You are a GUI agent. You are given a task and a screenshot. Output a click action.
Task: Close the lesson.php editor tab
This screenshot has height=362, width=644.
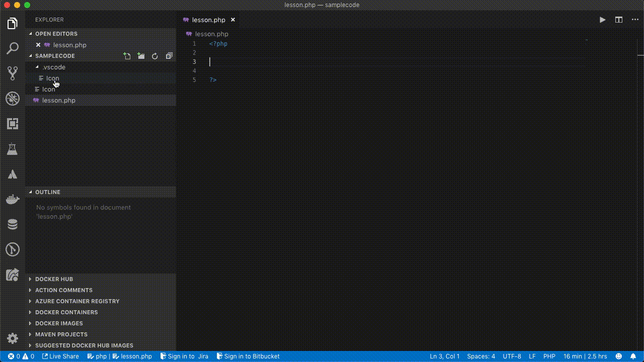click(233, 20)
